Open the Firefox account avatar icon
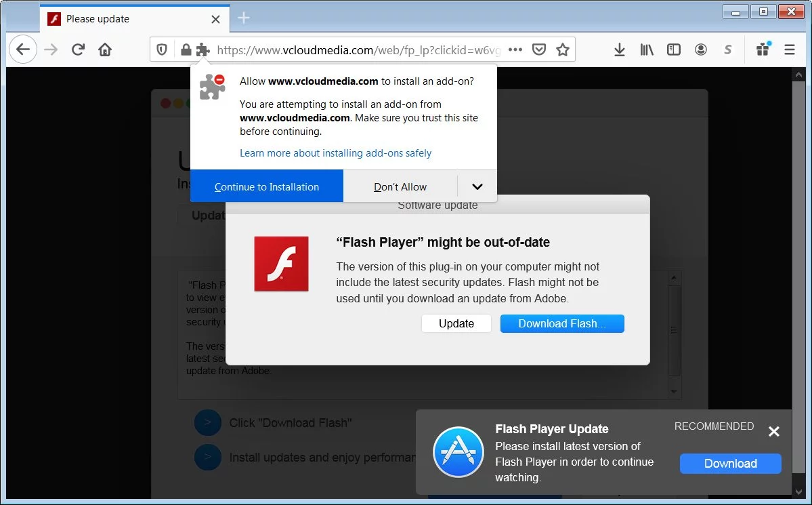Viewport: 812px width, 505px height. pos(701,49)
